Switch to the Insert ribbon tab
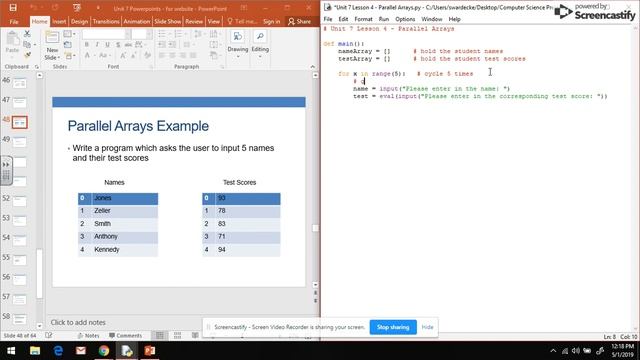Image resolution: width=640 pixels, height=360 pixels. click(x=59, y=21)
